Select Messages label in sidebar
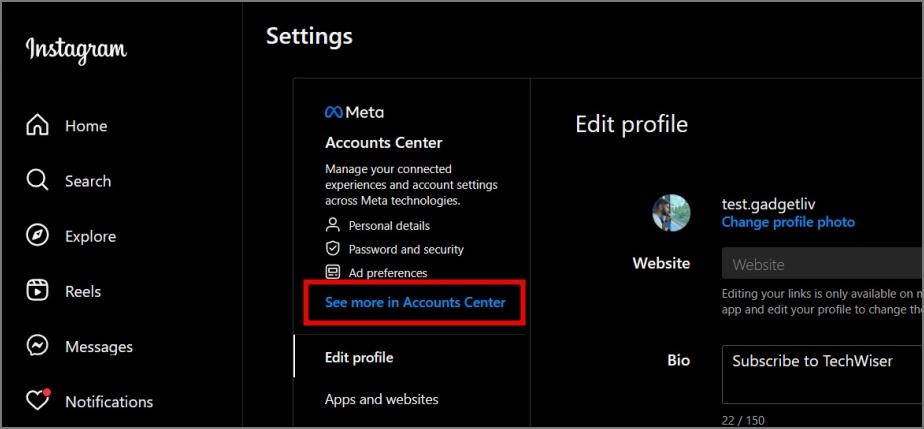 (x=99, y=347)
